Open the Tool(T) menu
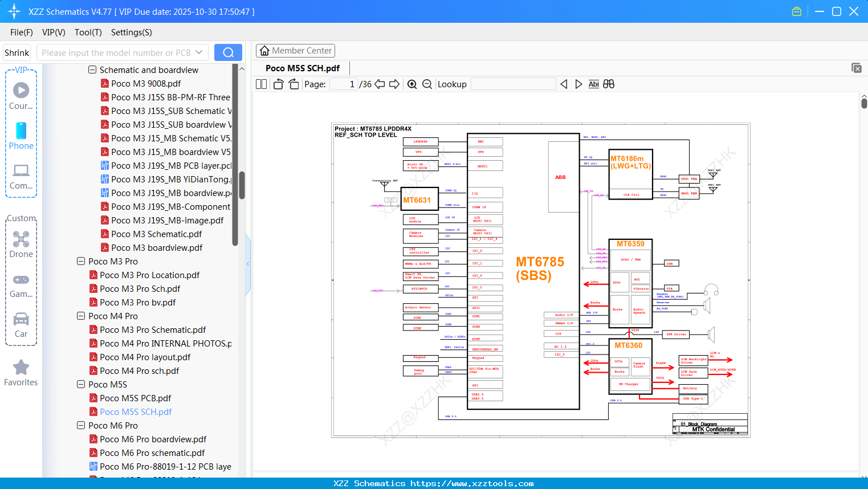 coord(88,32)
